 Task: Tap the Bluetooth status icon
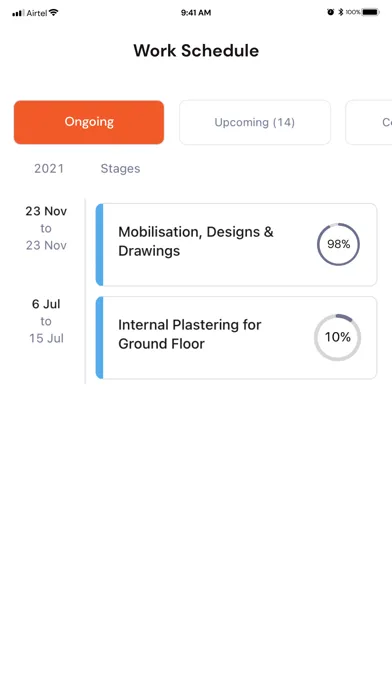[x=341, y=12]
